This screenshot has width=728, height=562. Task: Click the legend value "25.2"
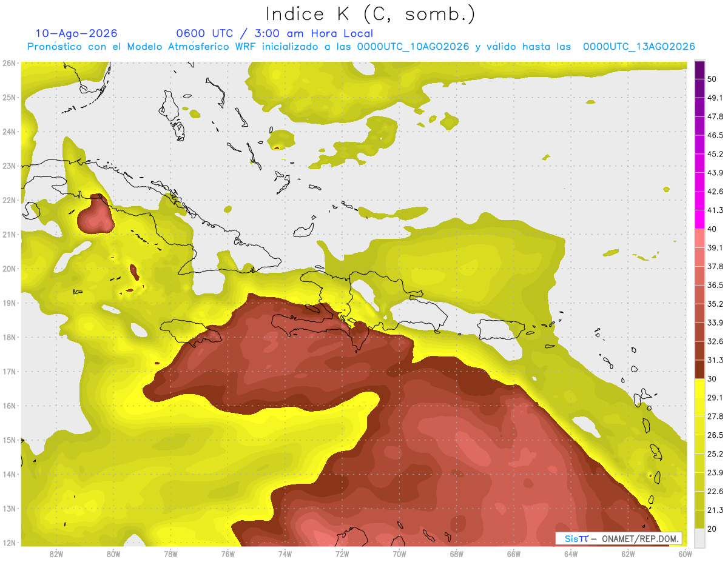[716, 453]
